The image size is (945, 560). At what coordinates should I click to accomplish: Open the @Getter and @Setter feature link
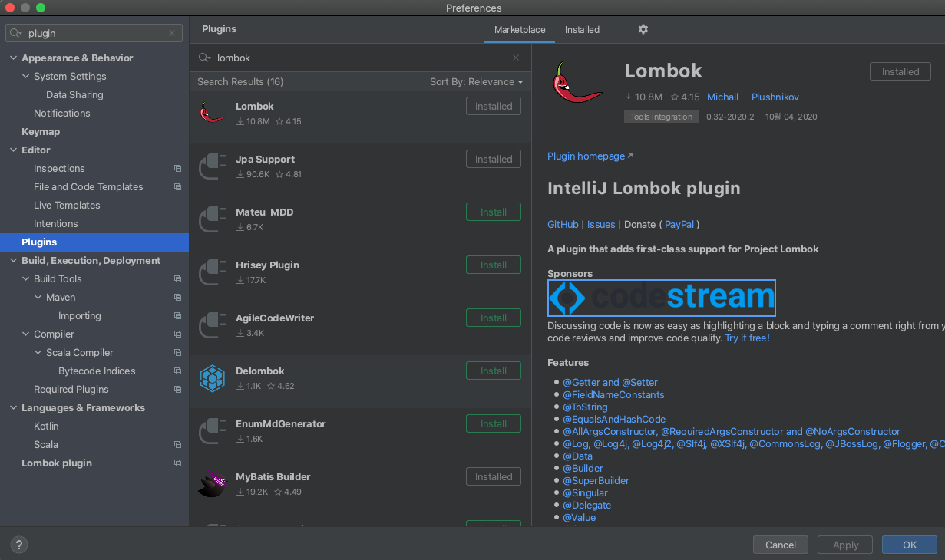pyautogui.click(x=610, y=383)
